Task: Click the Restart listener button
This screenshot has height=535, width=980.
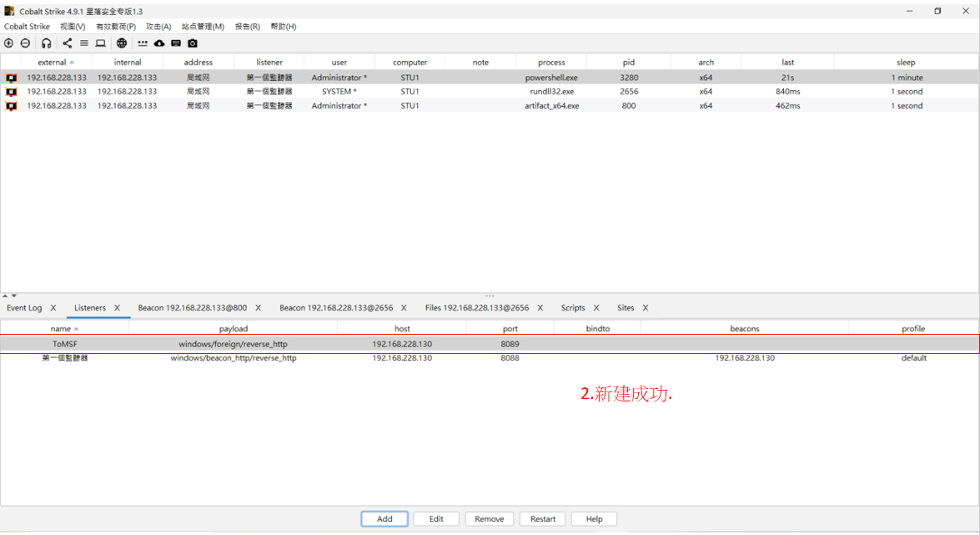Action: 543,519
